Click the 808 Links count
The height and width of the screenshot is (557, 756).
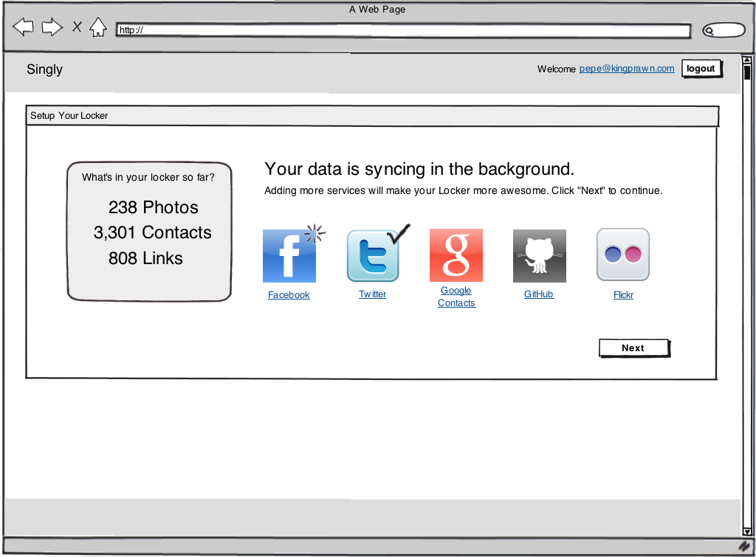(x=145, y=258)
